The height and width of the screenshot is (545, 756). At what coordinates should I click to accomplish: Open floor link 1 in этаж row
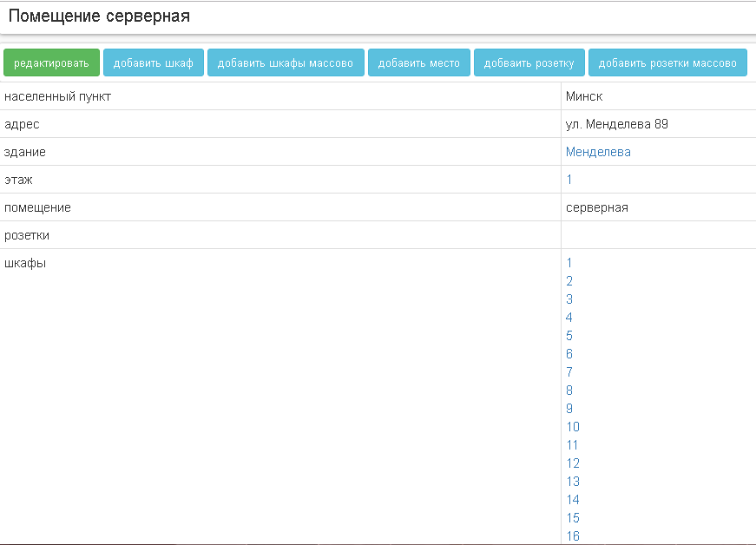point(569,180)
